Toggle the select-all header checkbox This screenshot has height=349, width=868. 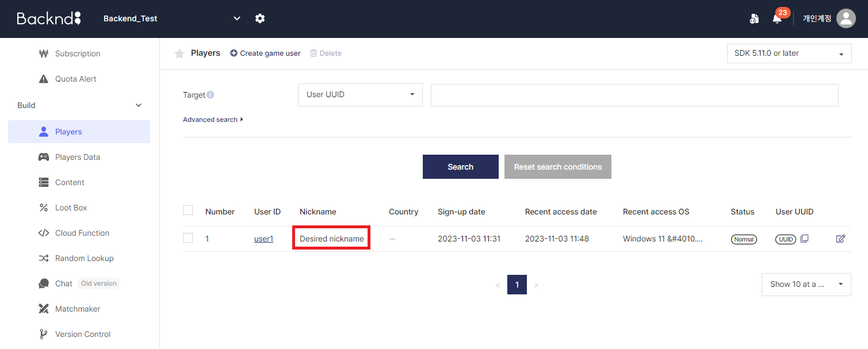point(188,210)
